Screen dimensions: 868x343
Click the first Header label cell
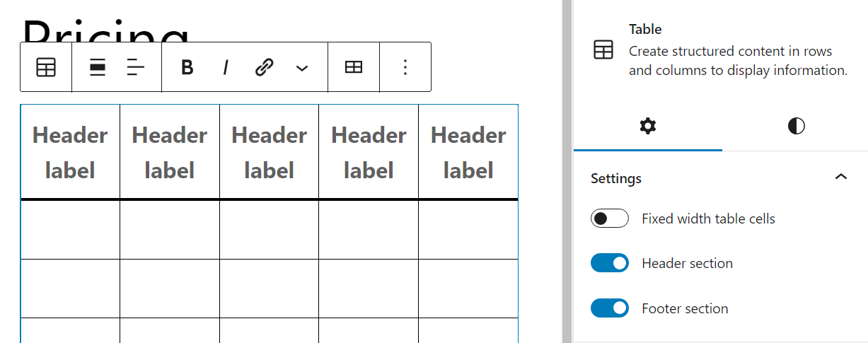[70, 152]
